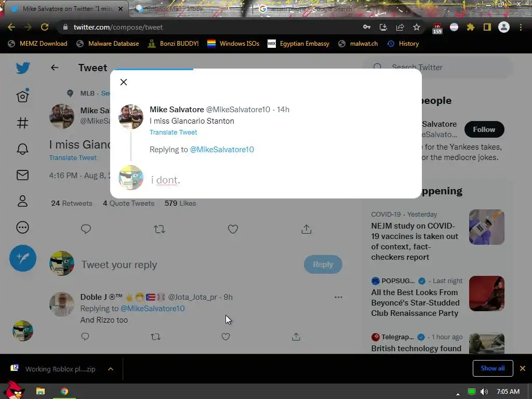Open Malware Database bookmark
This screenshot has width=532, height=399.
pyautogui.click(x=108, y=44)
